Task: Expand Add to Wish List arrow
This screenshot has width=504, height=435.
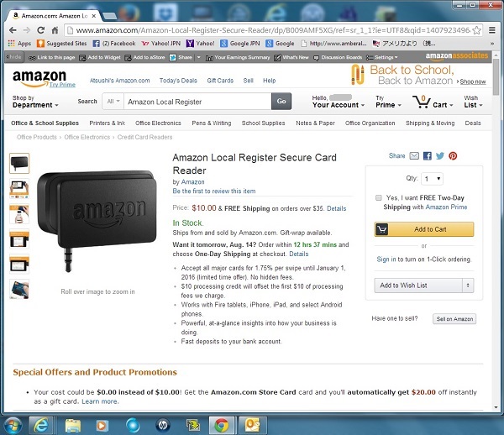Action: click(x=468, y=286)
